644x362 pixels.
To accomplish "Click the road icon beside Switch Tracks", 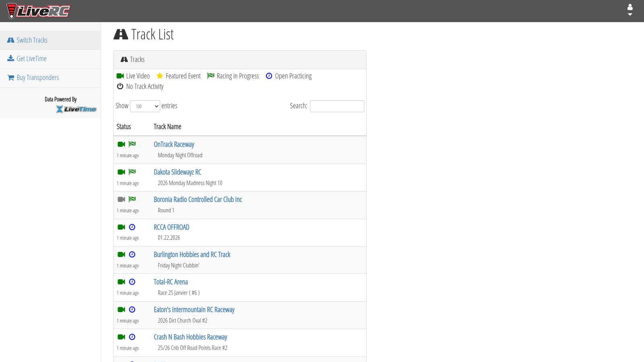I will tap(11, 40).
